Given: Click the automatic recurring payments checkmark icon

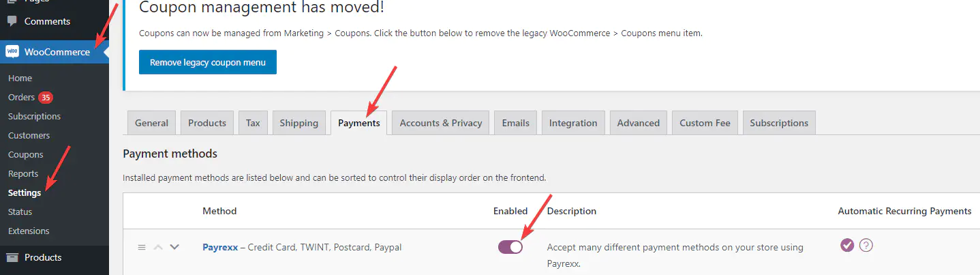Looking at the screenshot, I should pos(847,245).
